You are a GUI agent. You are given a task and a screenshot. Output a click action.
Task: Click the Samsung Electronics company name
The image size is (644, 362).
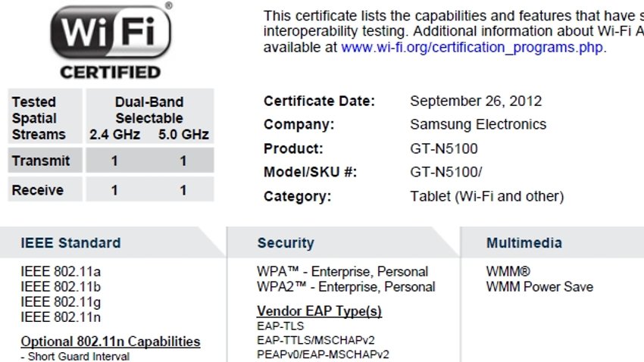(x=478, y=124)
